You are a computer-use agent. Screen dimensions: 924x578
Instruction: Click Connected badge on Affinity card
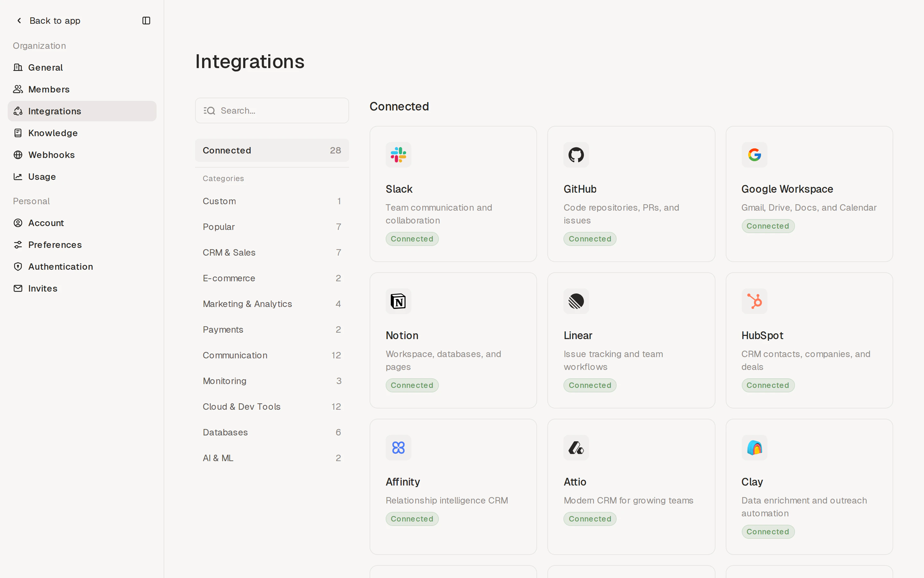(412, 519)
